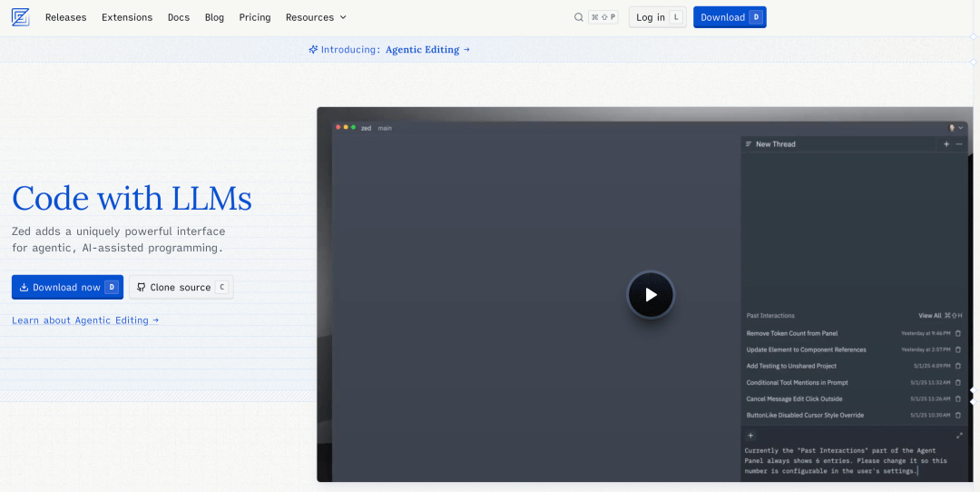Open thread ButtonLike Disabled Cursor Style Override
The width and height of the screenshot is (980, 492).
click(x=805, y=415)
